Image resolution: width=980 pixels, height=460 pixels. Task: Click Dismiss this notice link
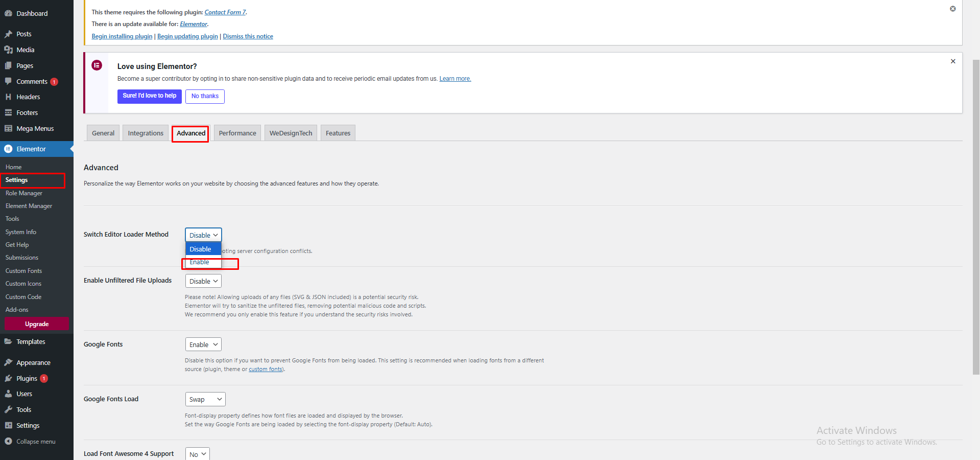tap(248, 36)
